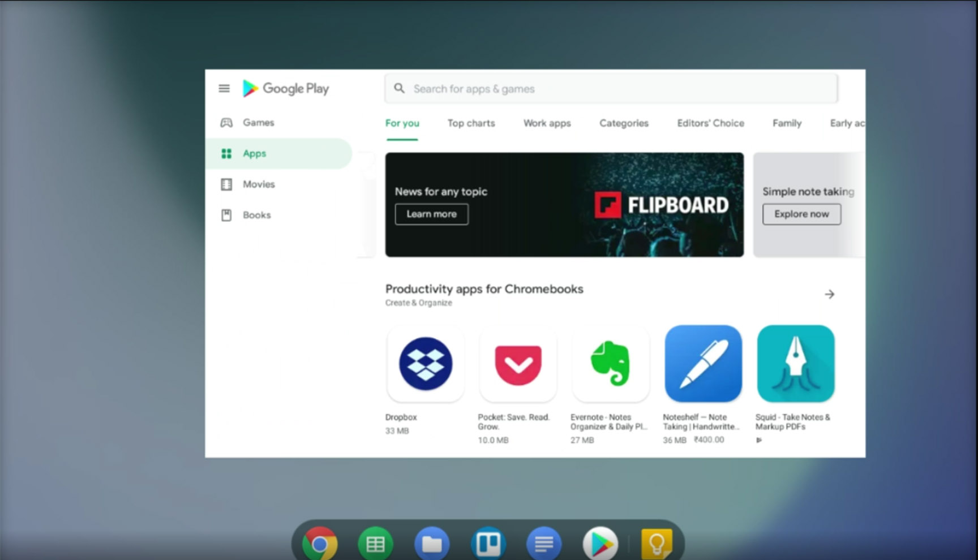Image resolution: width=978 pixels, height=560 pixels.
Task: Expand Productivity apps section with arrow
Action: coord(830,294)
